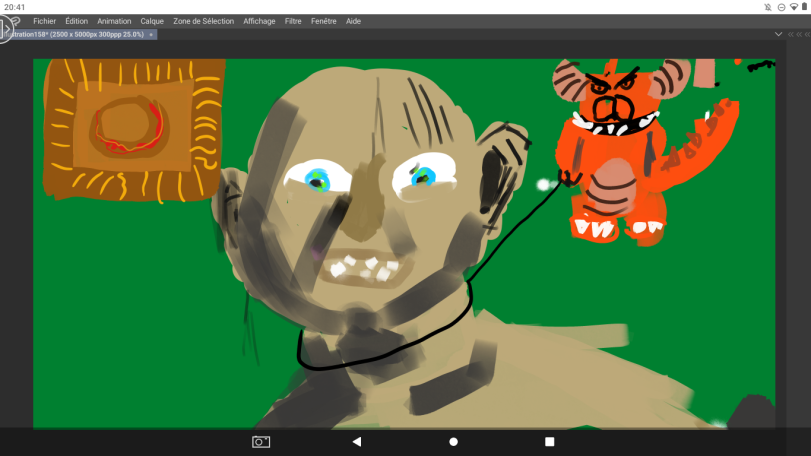The width and height of the screenshot is (811, 456).
Task: Tap the muted notifications bell icon
Action: click(x=768, y=7)
